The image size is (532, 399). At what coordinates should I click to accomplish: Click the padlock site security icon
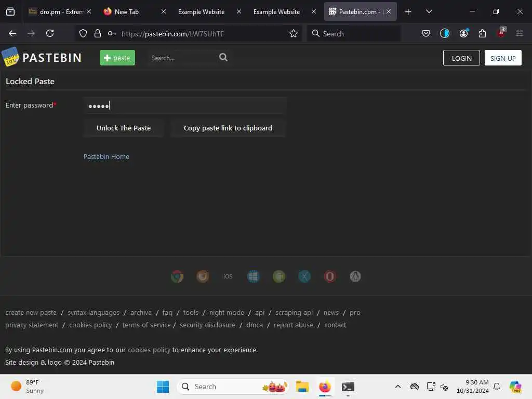(x=98, y=33)
